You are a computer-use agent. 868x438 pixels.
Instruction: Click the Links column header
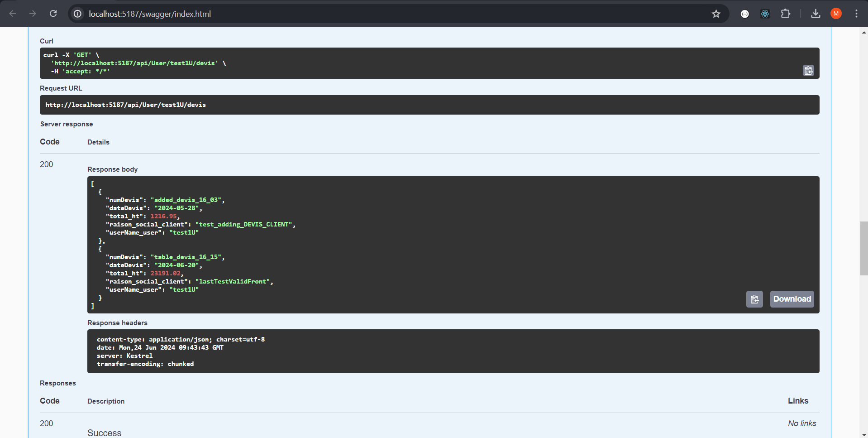[798, 401]
